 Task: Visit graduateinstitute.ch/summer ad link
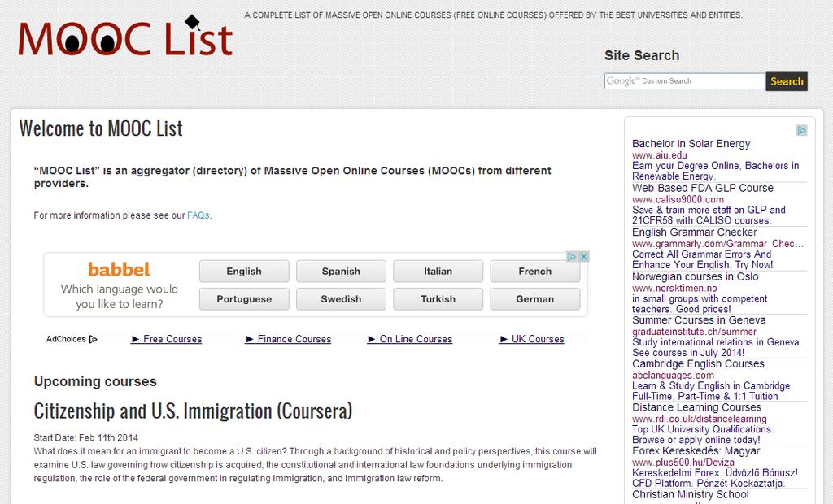(x=695, y=332)
